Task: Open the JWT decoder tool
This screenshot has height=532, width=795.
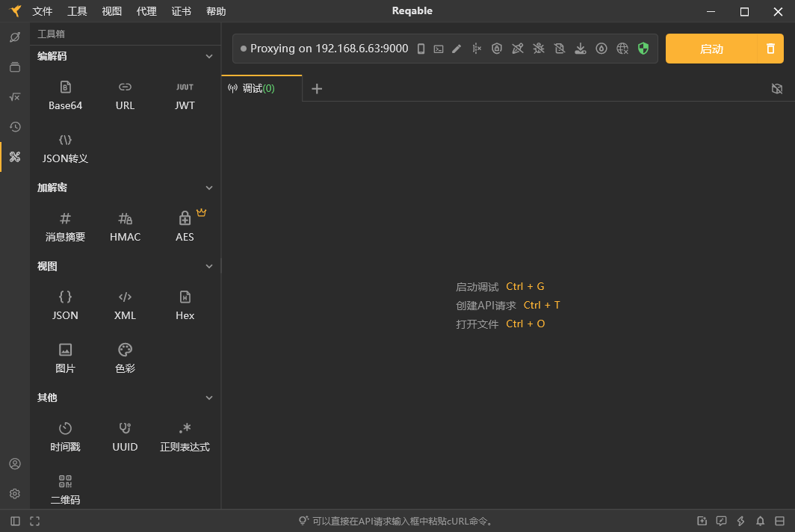Action: (x=185, y=95)
